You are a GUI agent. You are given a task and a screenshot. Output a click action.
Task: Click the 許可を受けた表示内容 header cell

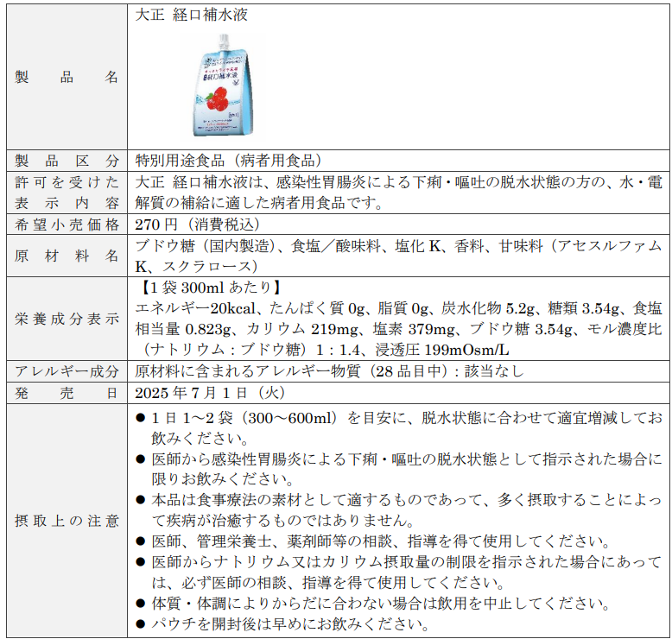click(x=67, y=193)
